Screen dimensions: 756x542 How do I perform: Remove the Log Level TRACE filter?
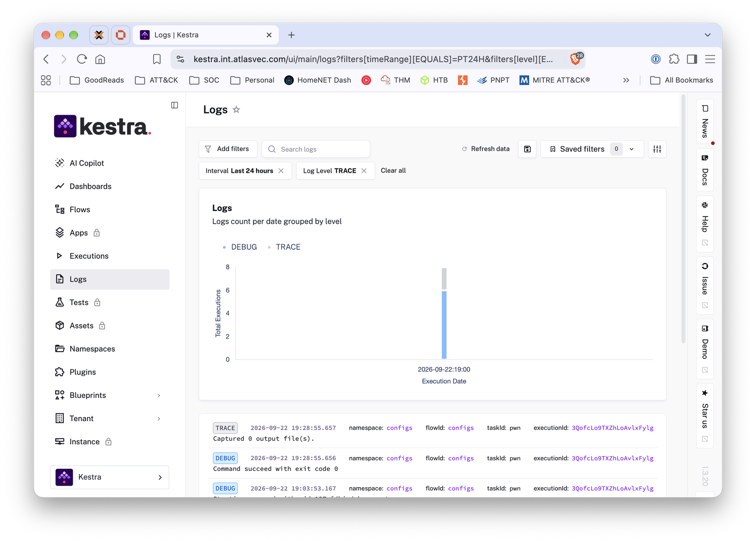[x=364, y=171]
